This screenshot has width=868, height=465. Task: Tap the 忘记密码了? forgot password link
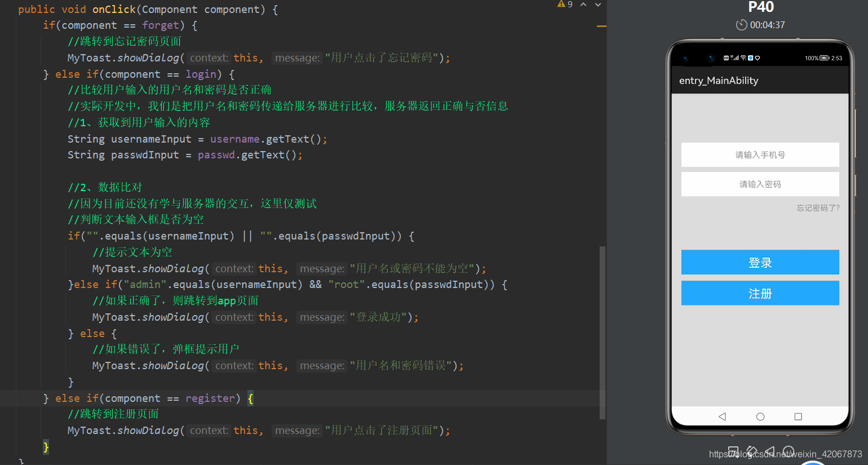pyautogui.click(x=818, y=208)
